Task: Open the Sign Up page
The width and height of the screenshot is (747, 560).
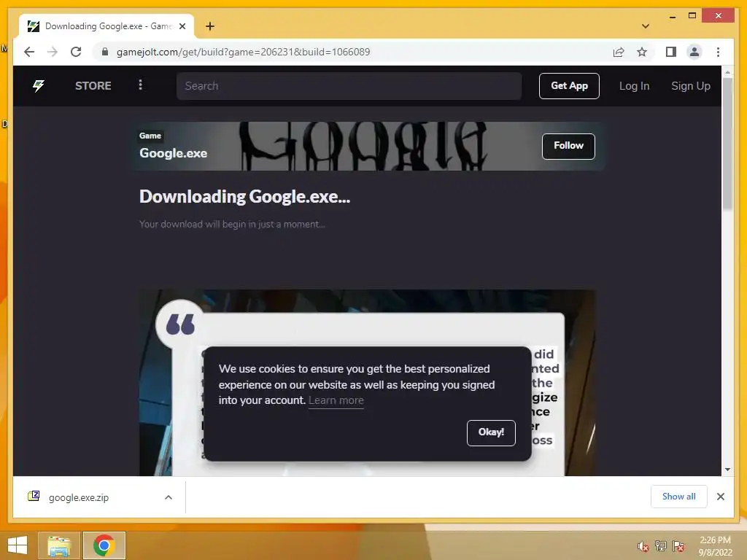Action: click(x=690, y=86)
